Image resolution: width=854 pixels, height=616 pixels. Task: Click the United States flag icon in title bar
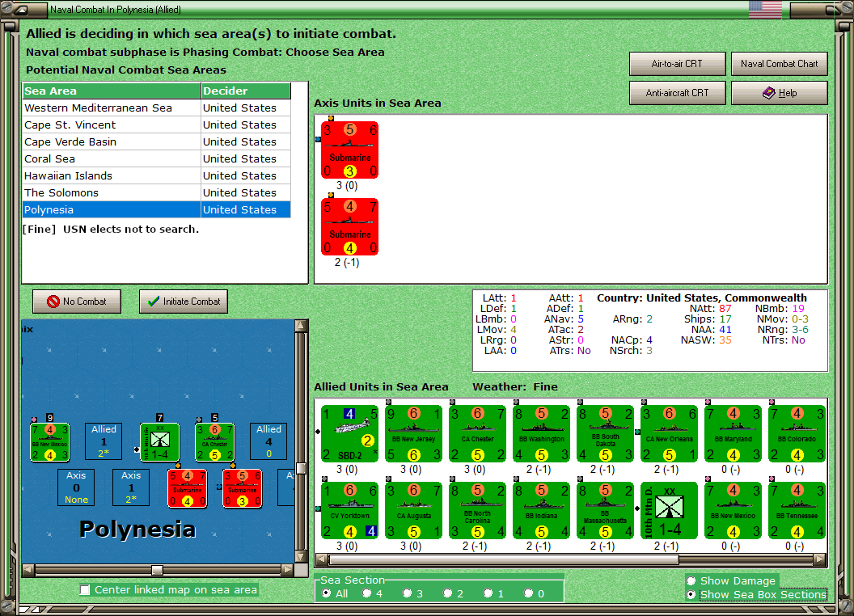(765, 9)
